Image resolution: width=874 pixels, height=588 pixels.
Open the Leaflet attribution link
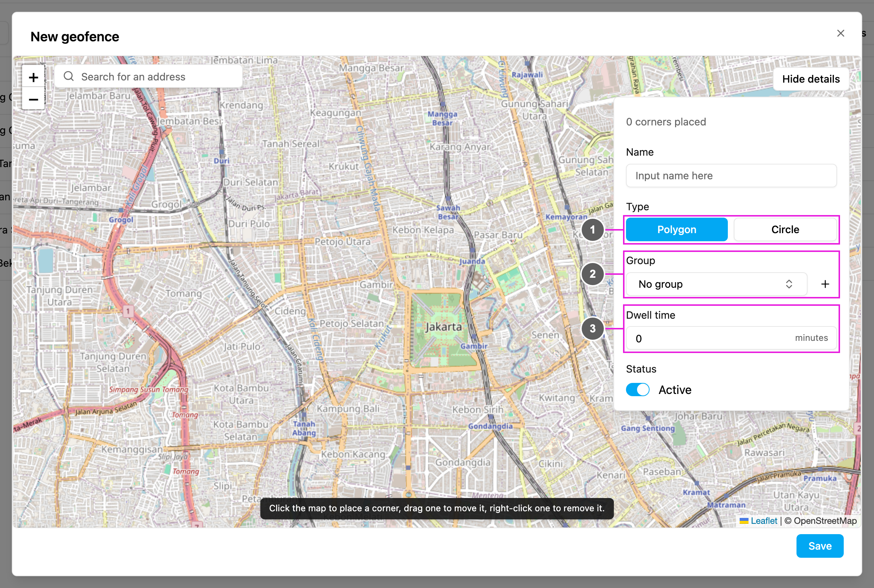coord(763,521)
